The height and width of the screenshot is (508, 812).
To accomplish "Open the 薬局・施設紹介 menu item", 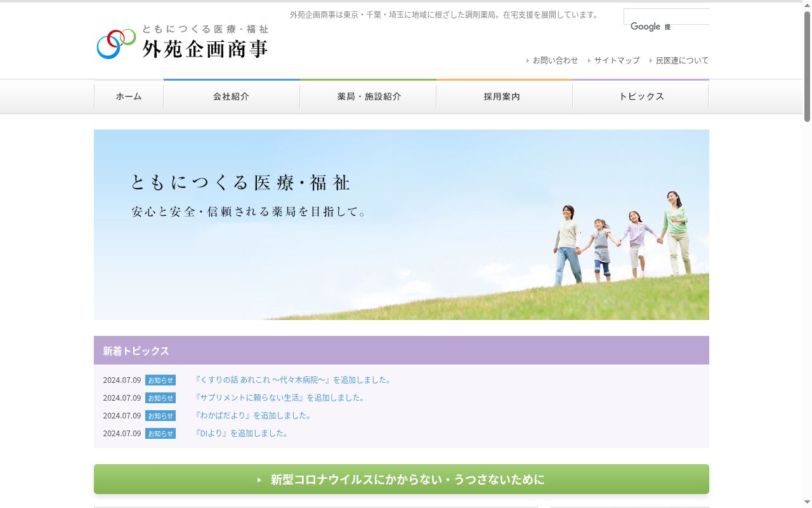I will 368,97.
